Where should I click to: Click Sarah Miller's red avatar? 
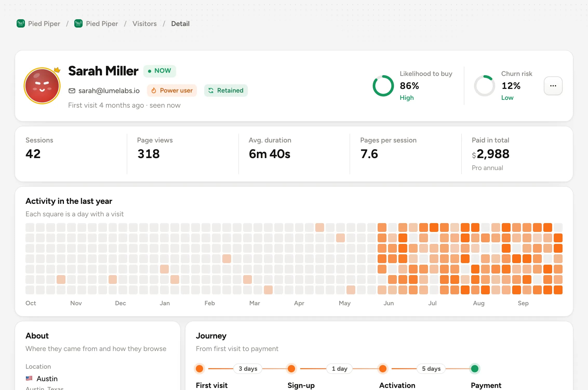click(42, 86)
